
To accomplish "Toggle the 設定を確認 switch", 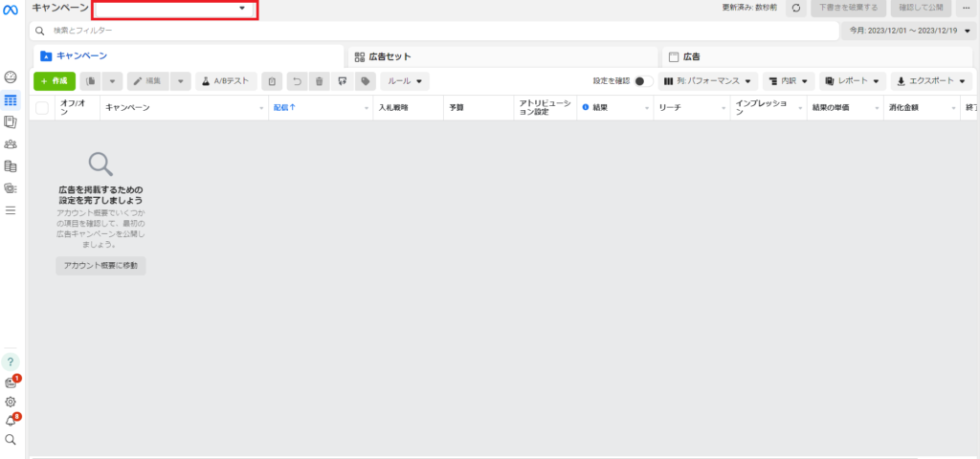I will point(643,81).
